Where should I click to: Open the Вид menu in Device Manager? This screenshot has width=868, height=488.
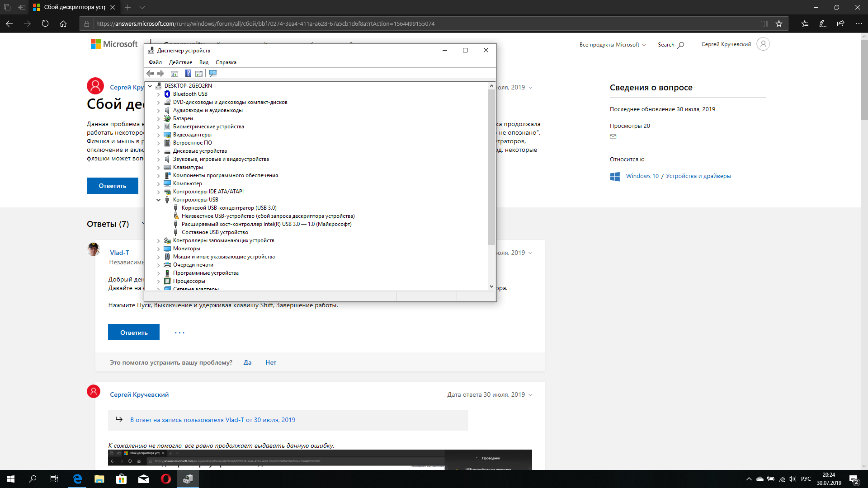pyautogui.click(x=205, y=62)
